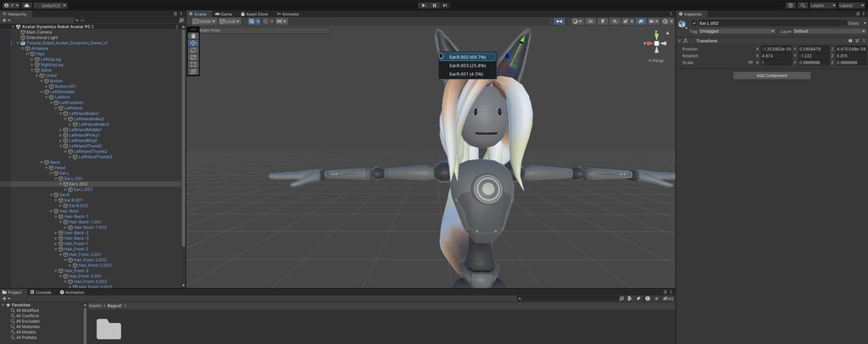Click the scene orientation gizmo center cube
The image size is (868, 344).
pyautogui.click(x=657, y=43)
